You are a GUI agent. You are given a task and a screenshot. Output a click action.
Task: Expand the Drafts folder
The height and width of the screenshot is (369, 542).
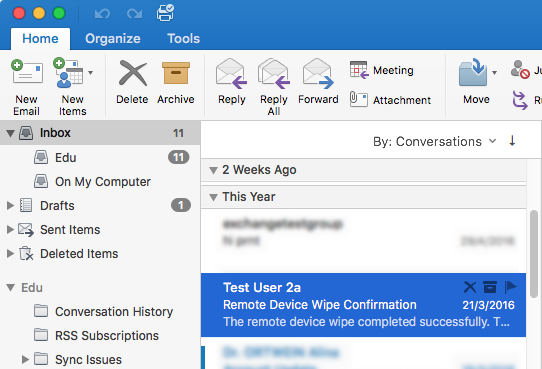10,206
